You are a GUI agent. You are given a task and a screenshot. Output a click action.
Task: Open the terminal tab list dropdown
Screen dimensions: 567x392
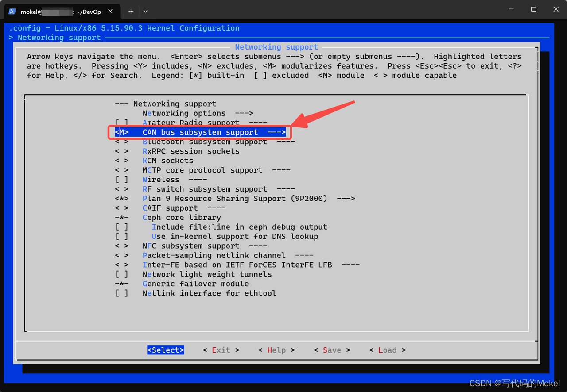[145, 11]
